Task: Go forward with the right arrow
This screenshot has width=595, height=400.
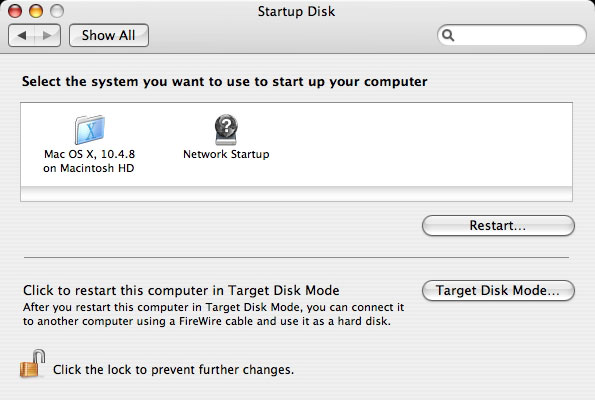Action: (x=47, y=36)
